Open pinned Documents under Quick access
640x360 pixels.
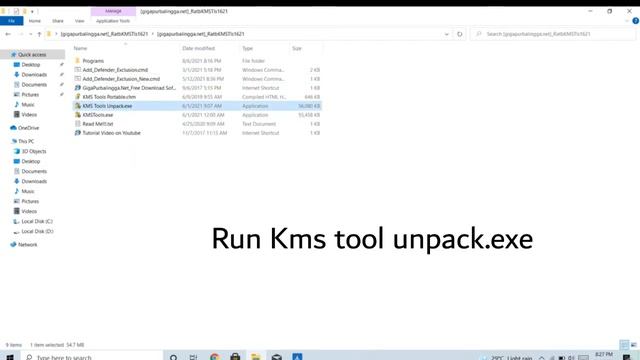(x=34, y=84)
